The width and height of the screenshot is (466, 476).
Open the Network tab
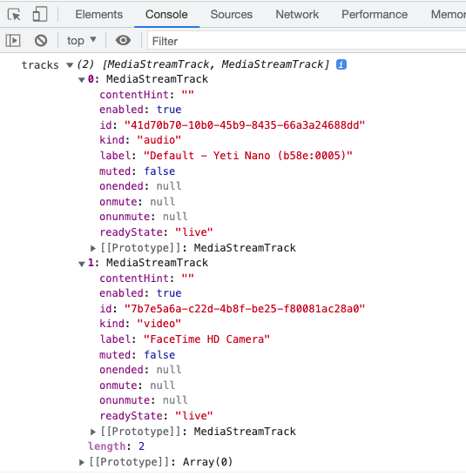point(297,14)
